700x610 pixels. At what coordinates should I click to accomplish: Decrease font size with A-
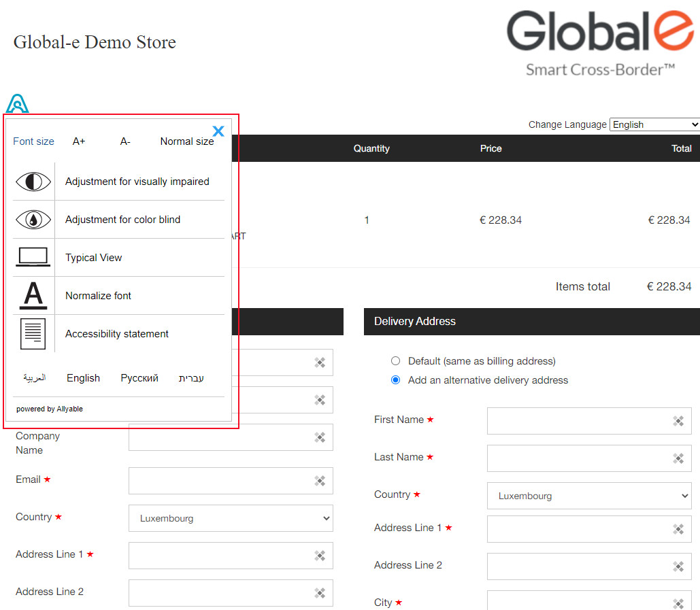point(125,141)
